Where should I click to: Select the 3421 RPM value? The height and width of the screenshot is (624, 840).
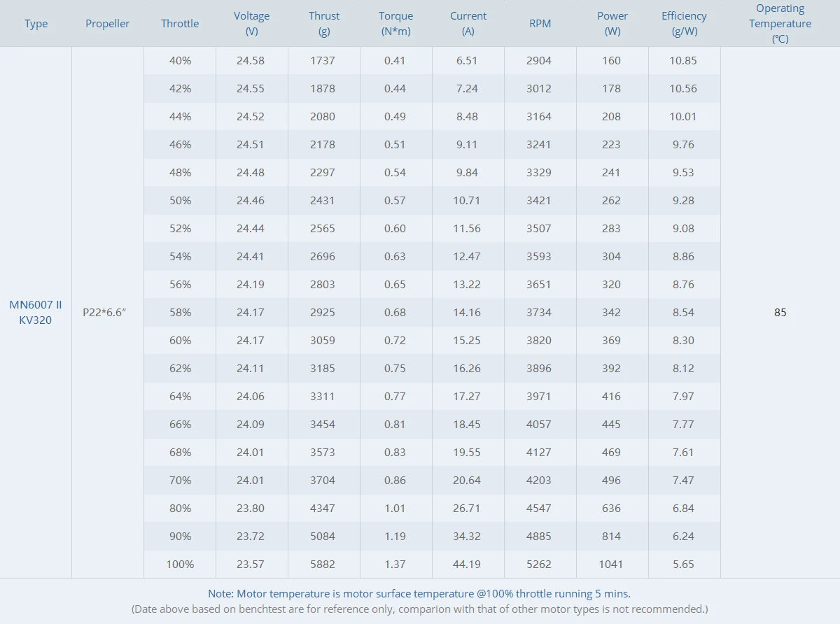(539, 201)
